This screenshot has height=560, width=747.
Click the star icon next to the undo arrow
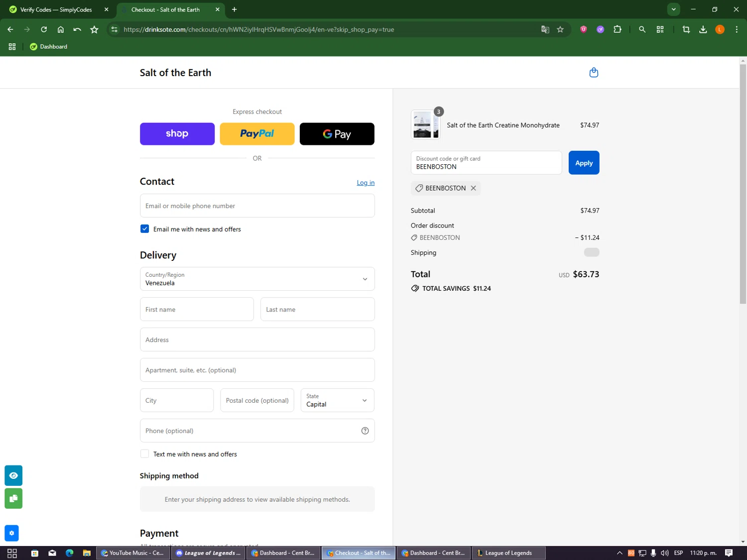94,29
